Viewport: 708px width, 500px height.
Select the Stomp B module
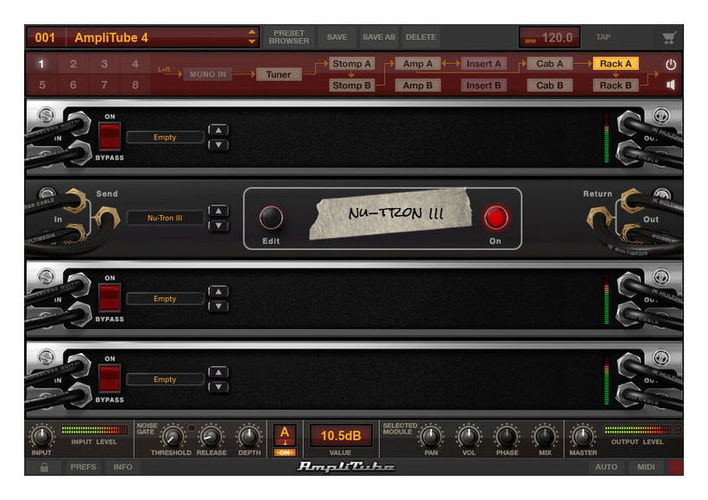click(x=352, y=85)
